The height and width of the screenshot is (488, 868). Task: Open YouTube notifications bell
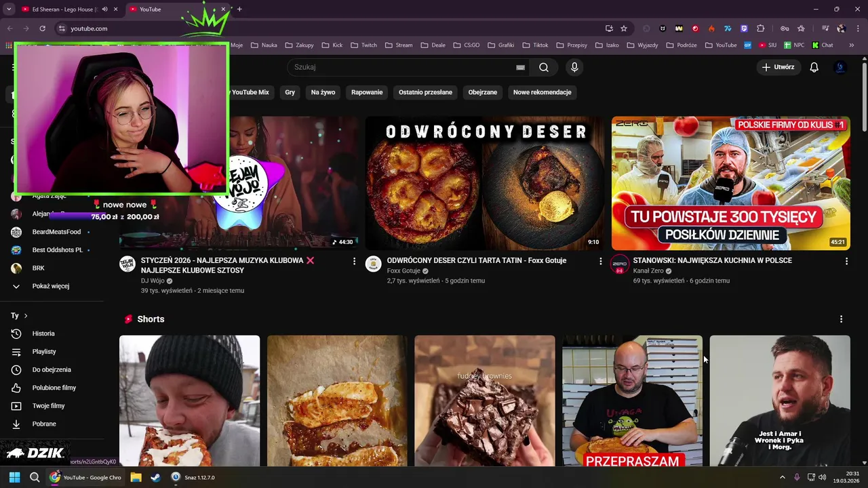tap(814, 67)
